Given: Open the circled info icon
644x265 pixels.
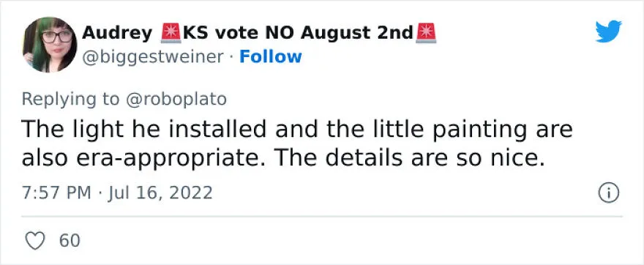Looking at the screenshot, I should point(609,193).
